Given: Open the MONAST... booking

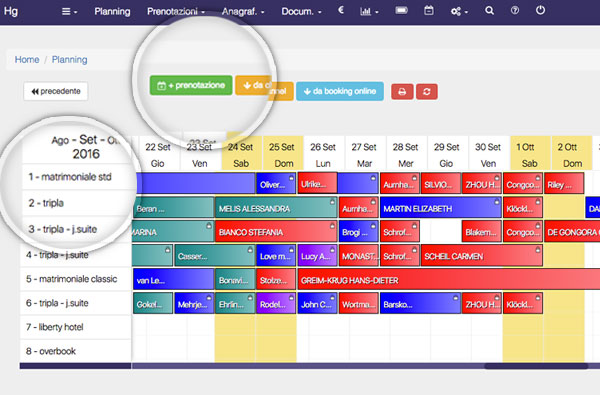Looking at the screenshot, I should (359, 256).
